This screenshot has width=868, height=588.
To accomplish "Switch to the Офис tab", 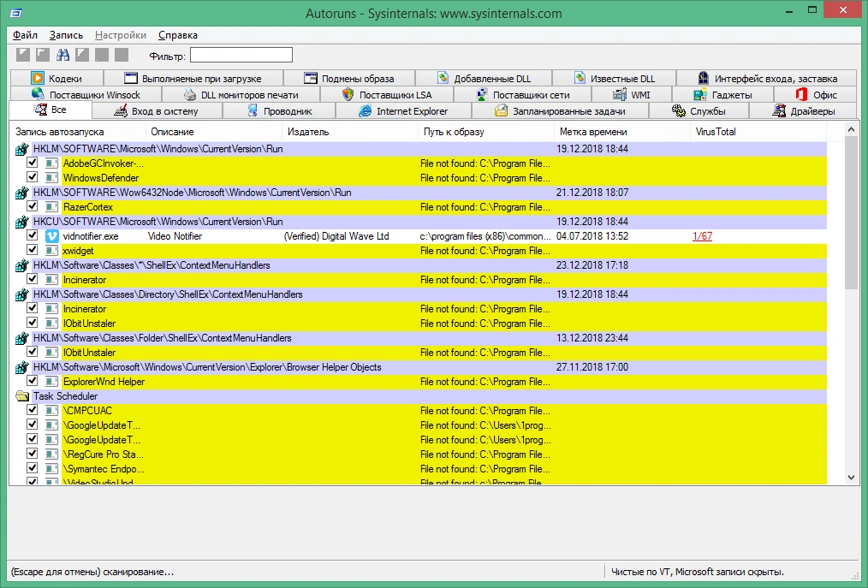I will pos(816,95).
